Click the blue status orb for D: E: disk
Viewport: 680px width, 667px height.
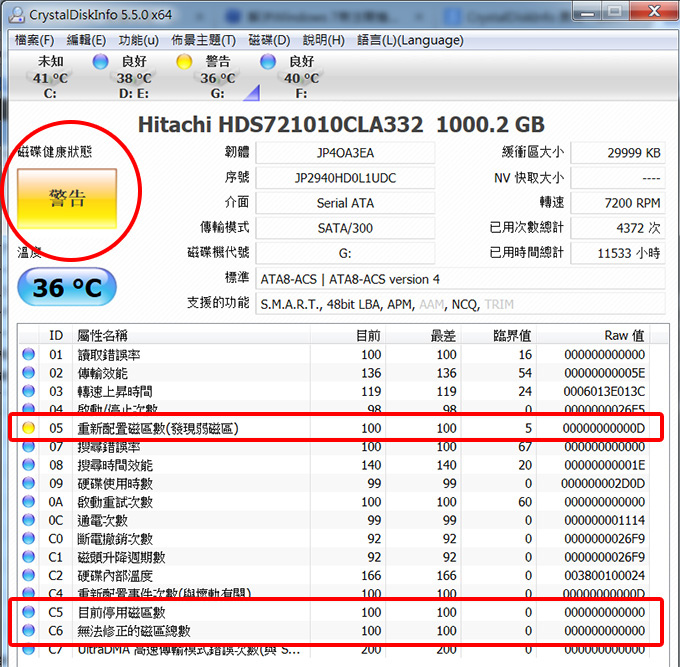click(x=101, y=62)
